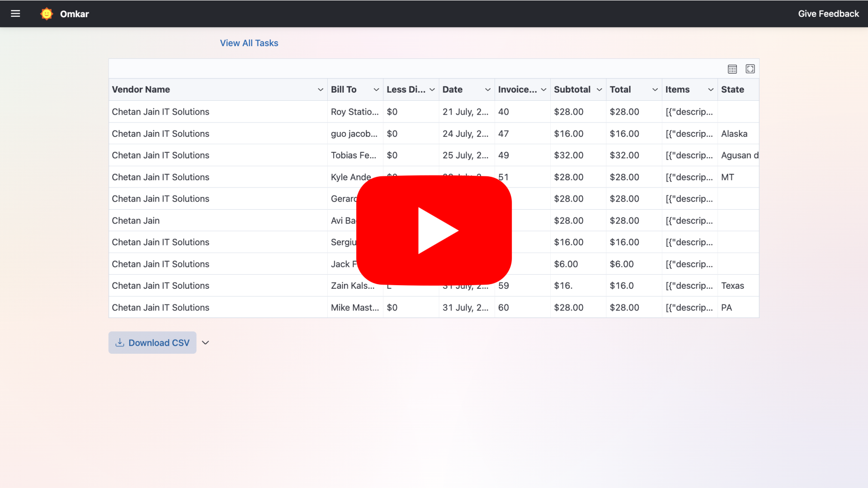Click the 24 July date cell
868x488 pixels.
pos(467,134)
